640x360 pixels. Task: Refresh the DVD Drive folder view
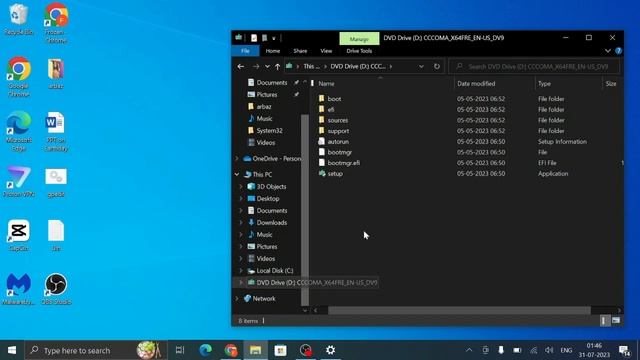click(x=437, y=66)
